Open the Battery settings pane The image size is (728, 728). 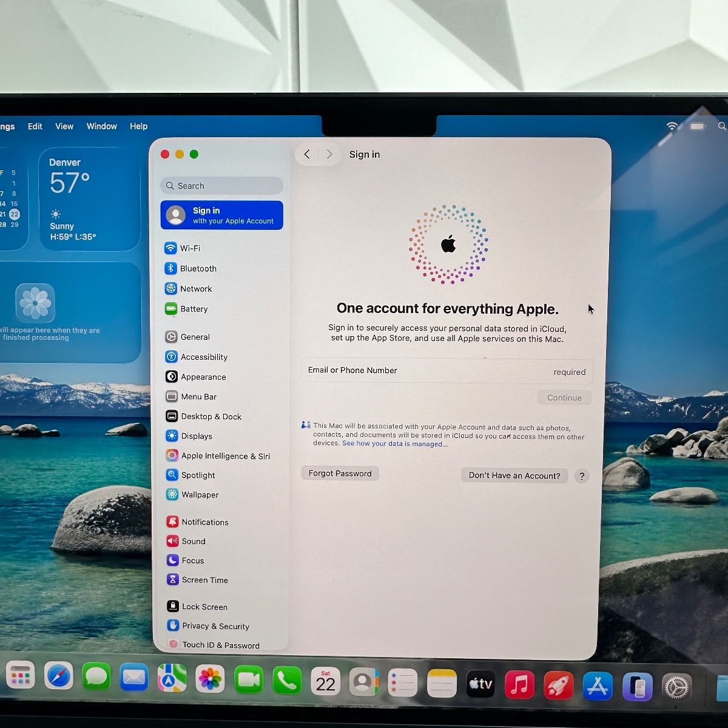(193, 309)
